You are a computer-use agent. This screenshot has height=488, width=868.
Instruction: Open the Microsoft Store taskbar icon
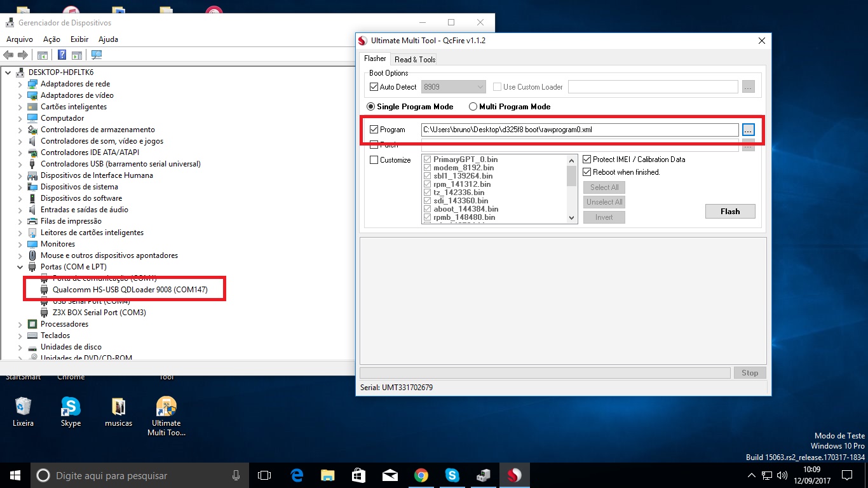point(358,475)
